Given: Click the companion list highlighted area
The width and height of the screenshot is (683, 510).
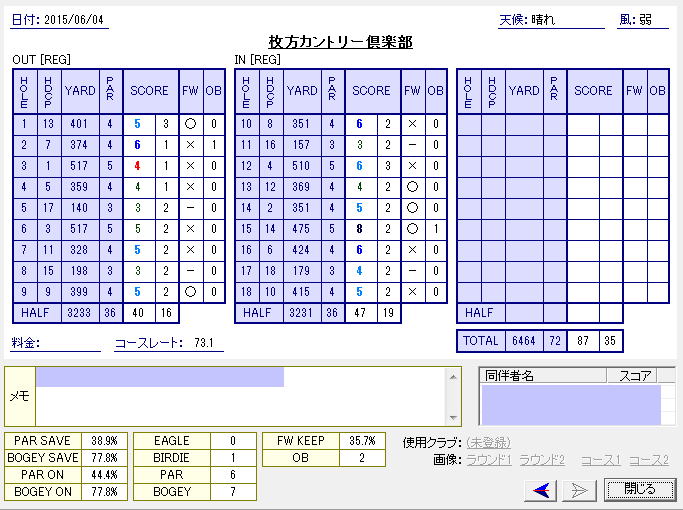Looking at the screenshot, I should (571, 404).
